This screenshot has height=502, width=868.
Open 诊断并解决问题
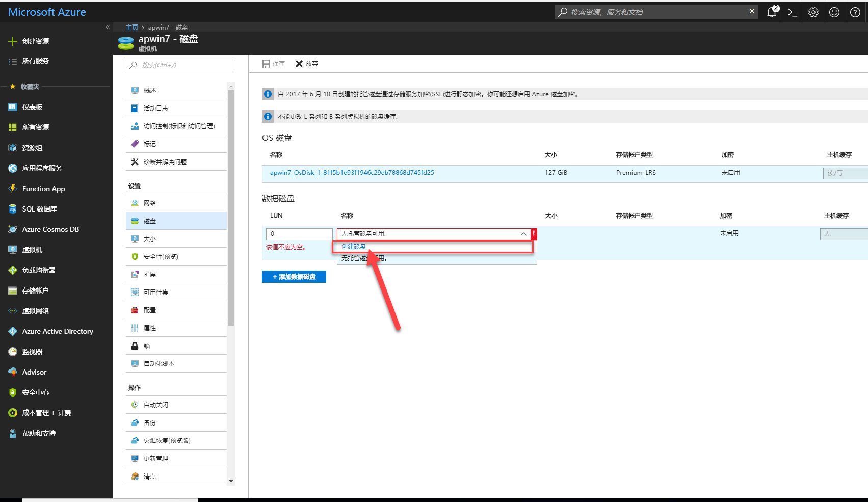176,162
